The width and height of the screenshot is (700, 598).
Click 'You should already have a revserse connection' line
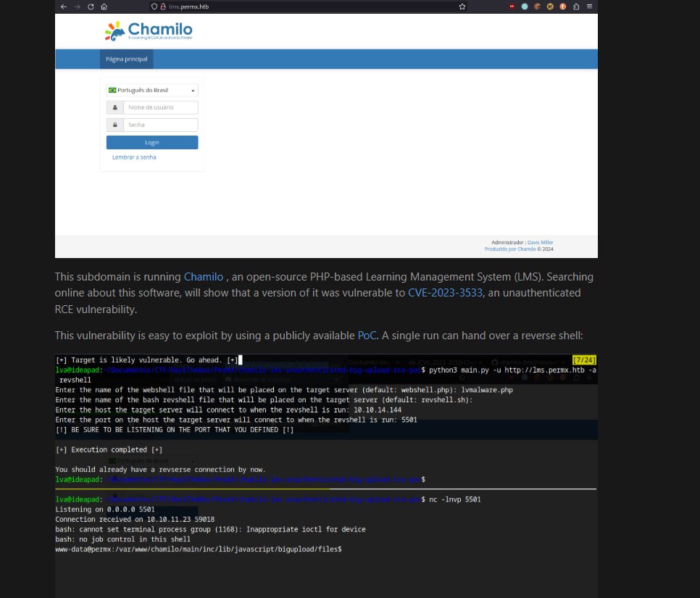[160, 470]
